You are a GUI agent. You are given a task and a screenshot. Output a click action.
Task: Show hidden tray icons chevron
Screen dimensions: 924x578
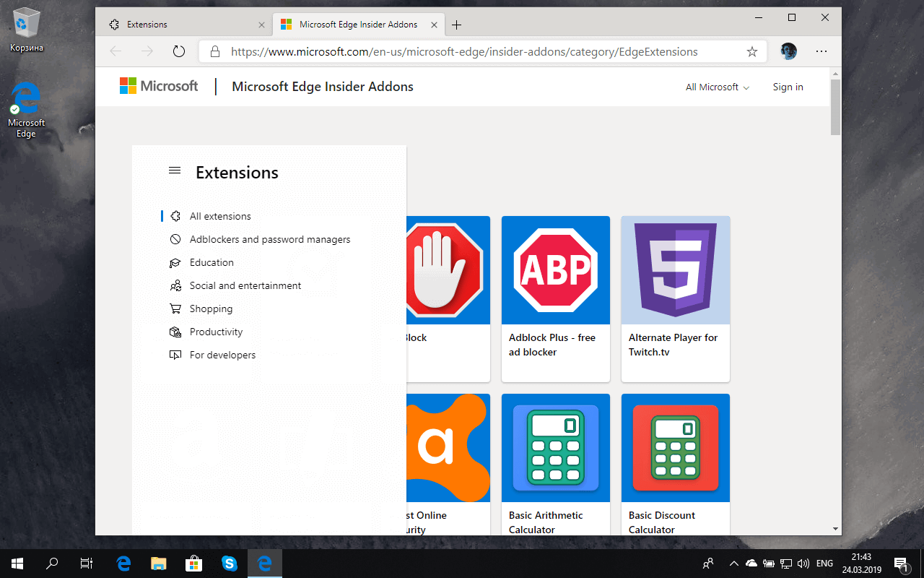734,564
